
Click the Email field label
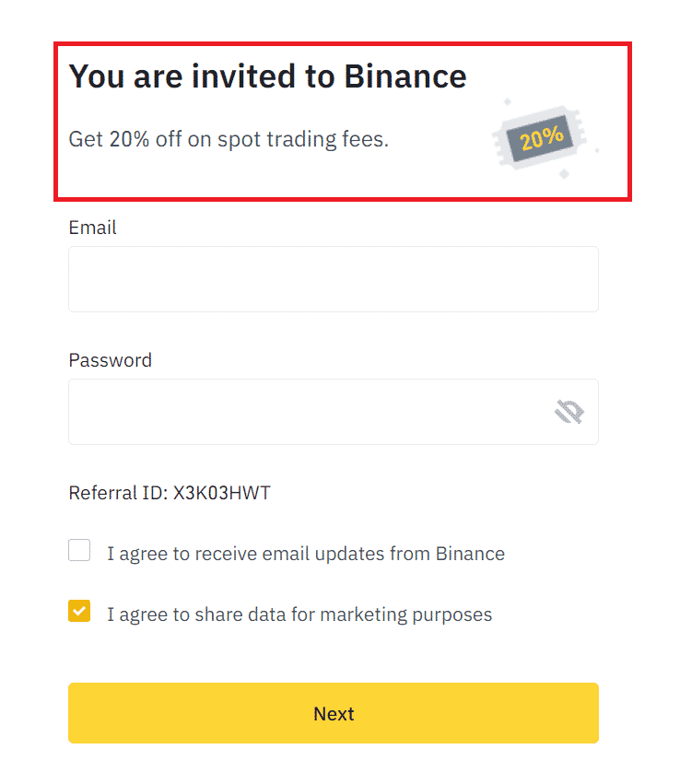[92, 228]
